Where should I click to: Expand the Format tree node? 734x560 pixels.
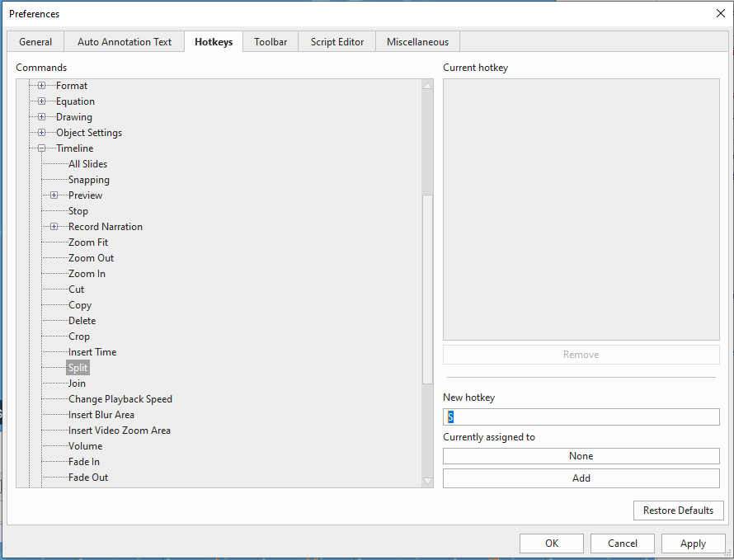point(41,86)
